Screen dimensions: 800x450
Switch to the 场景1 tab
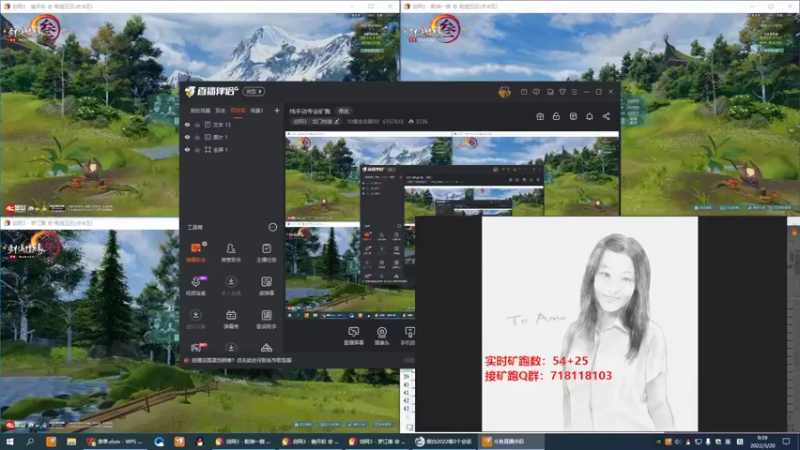[257, 111]
